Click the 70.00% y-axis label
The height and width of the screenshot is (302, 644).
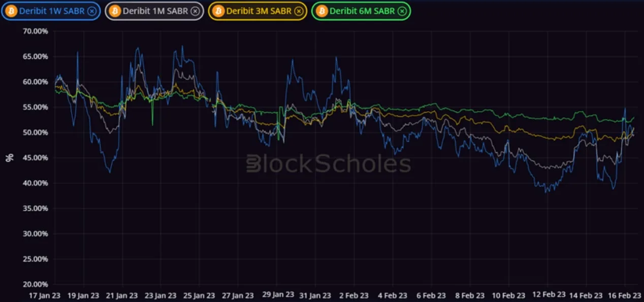point(36,31)
